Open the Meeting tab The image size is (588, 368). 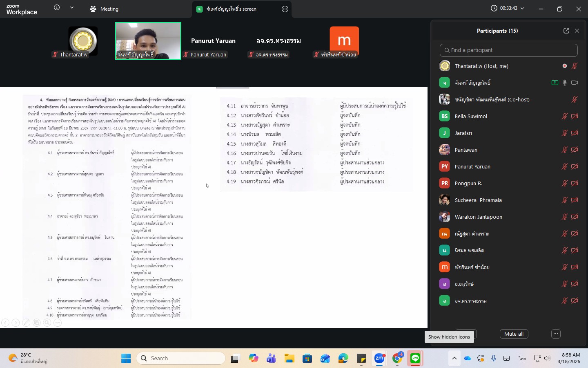(104, 9)
